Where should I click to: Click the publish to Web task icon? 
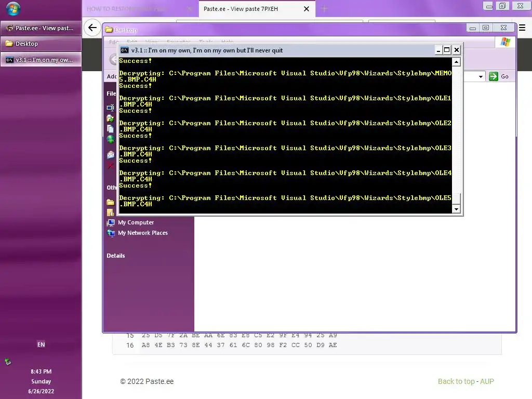(111, 139)
